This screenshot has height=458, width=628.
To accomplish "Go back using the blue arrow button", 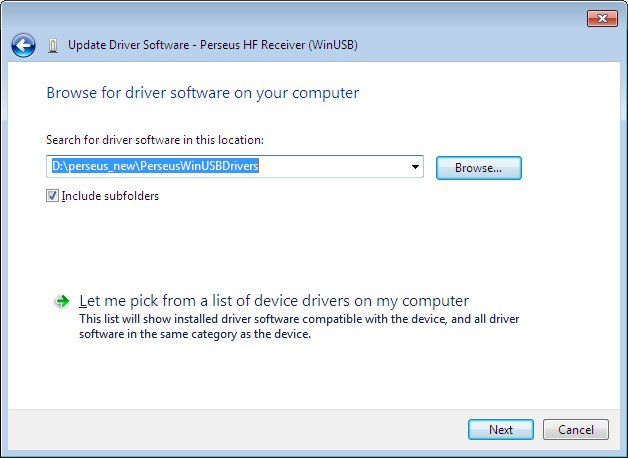I will click(x=23, y=46).
